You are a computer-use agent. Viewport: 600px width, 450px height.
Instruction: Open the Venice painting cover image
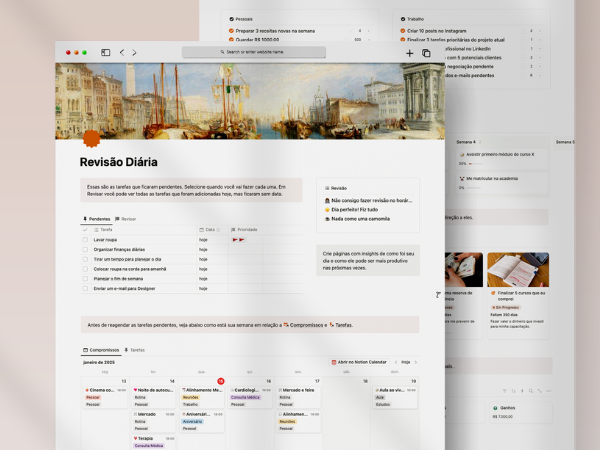pyautogui.click(x=250, y=101)
